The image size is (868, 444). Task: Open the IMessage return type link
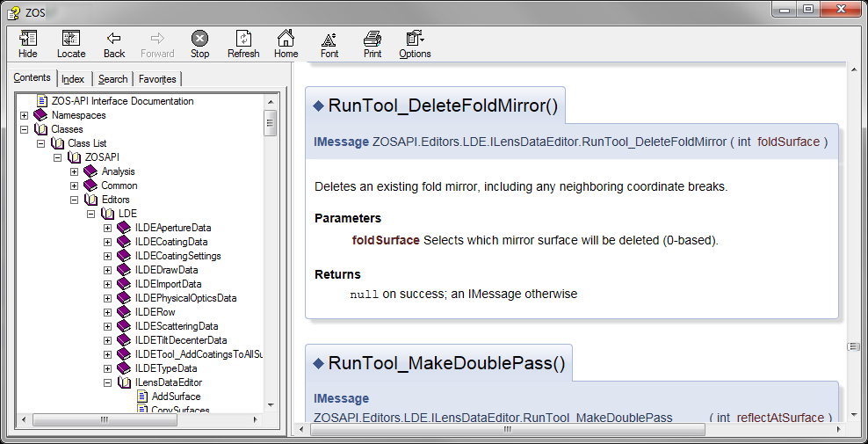click(x=341, y=142)
